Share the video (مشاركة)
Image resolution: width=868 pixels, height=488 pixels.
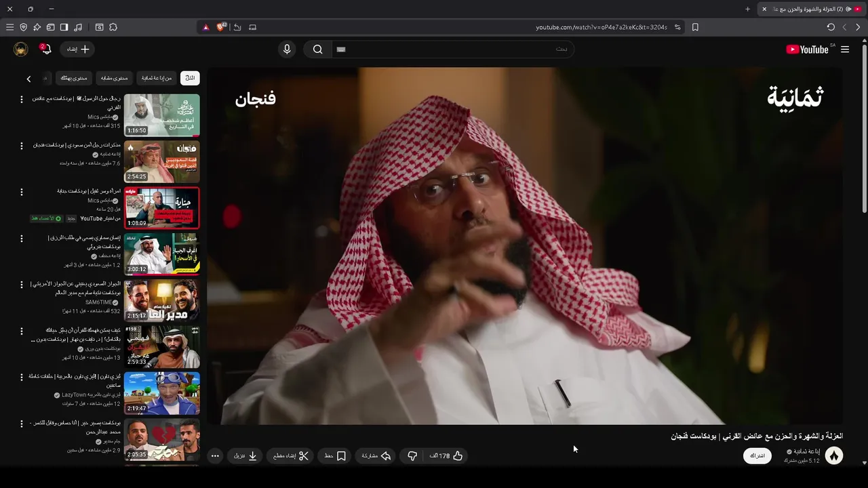(x=376, y=456)
